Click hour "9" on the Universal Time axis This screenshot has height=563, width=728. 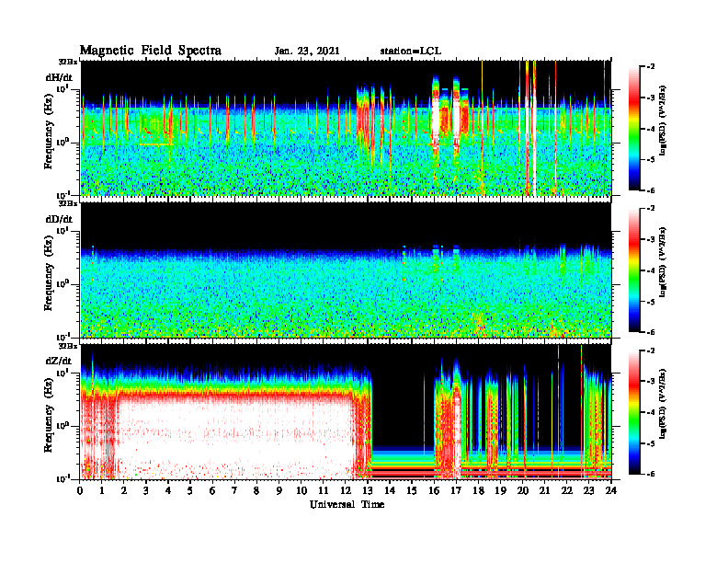point(279,490)
